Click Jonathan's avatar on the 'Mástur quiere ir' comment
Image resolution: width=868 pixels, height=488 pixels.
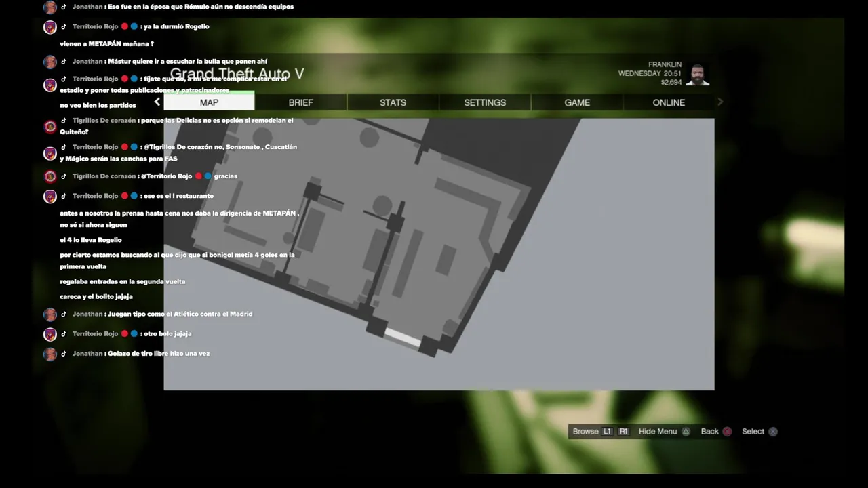(50, 62)
